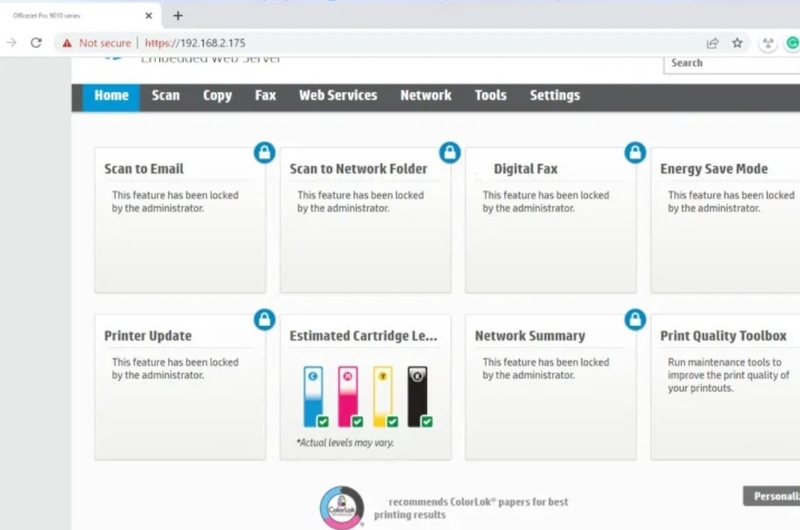Click the address bar URL 192.168.2.175
This screenshot has width=800, height=530.
(x=195, y=43)
